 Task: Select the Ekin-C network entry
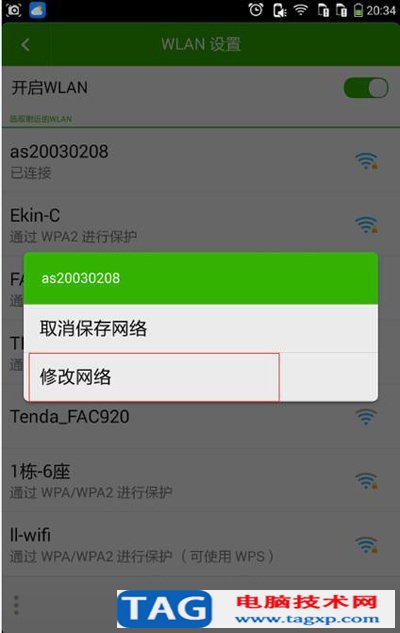[201, 224]
